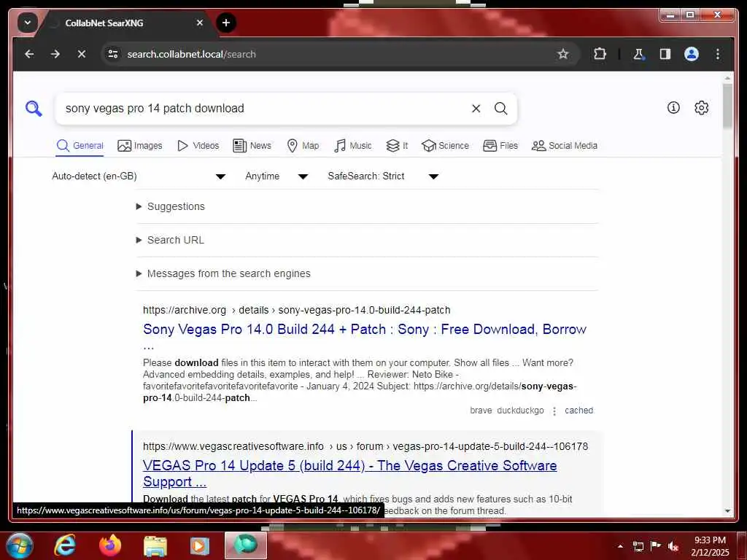The image size is (747, 560).
Task: Open the Auto-detect (en-GB) language dropdown
Action: (x=139, y=176)
